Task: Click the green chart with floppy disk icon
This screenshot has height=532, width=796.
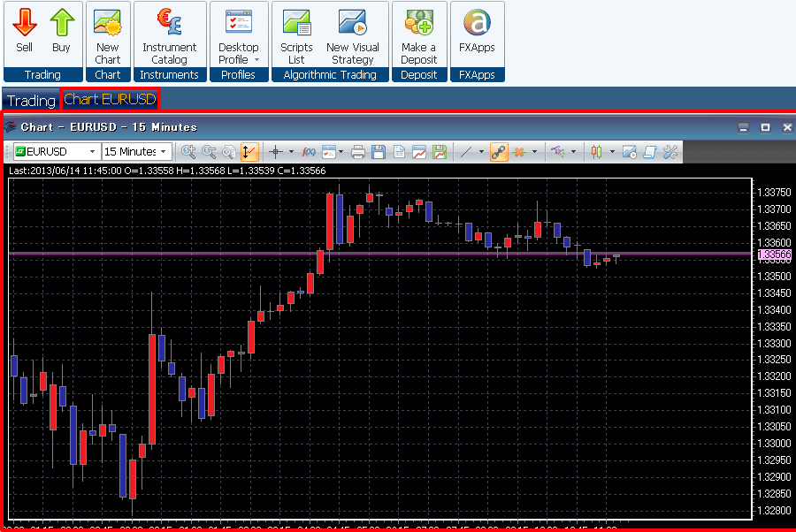Action: [440, 152]
